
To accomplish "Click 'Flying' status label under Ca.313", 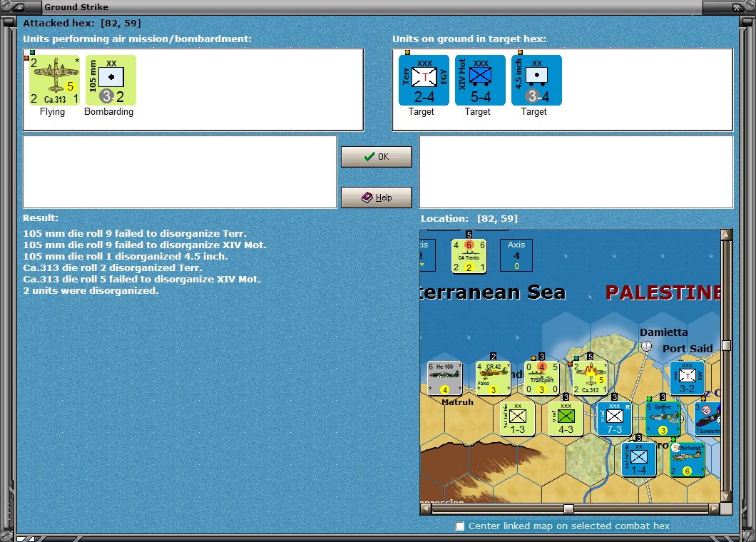I will tap(52, 112).
